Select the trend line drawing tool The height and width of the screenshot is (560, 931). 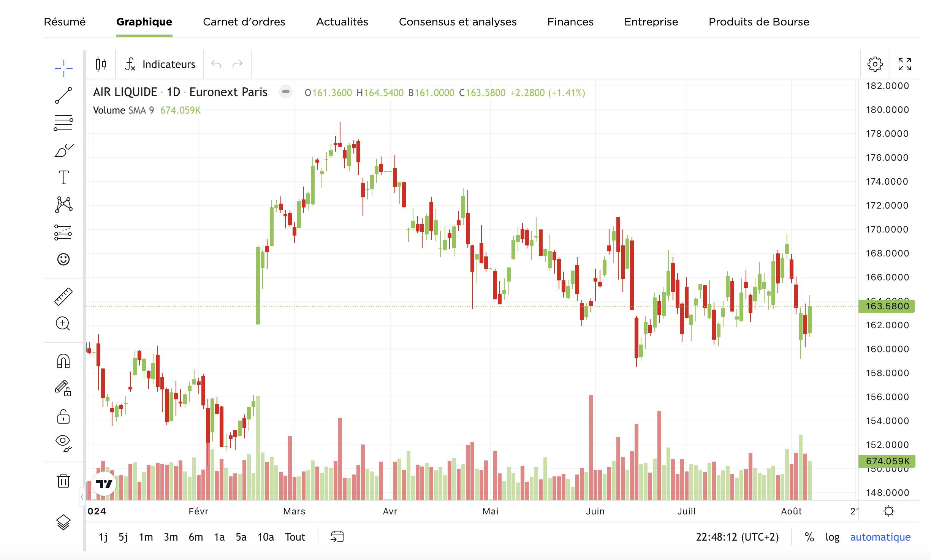pyautogui.click(x=63, y=95)
